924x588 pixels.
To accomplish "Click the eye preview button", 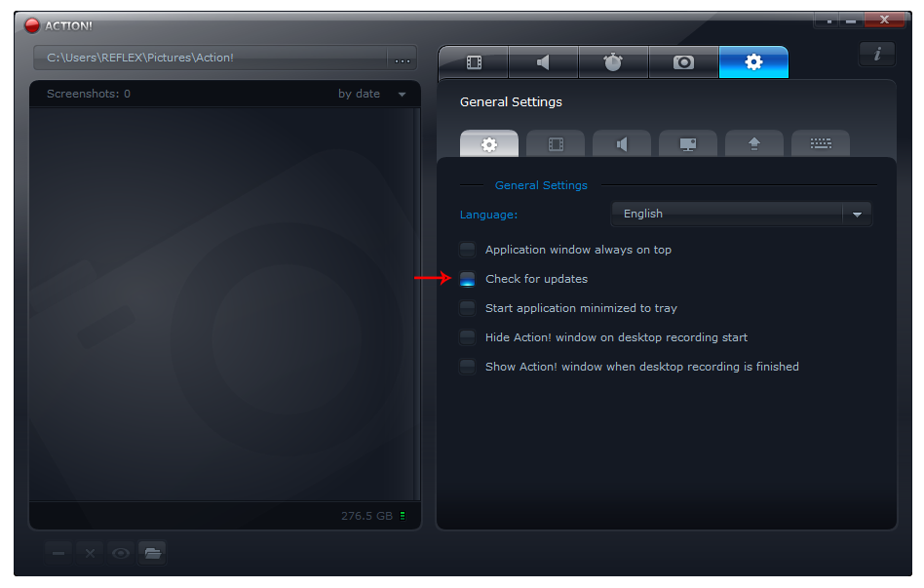I will click(x=121, y=553).
